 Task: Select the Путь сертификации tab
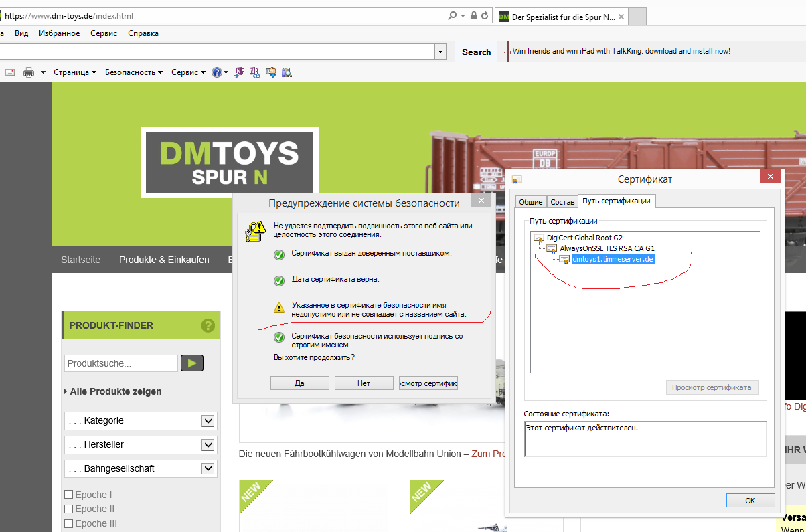pos(617,201)
